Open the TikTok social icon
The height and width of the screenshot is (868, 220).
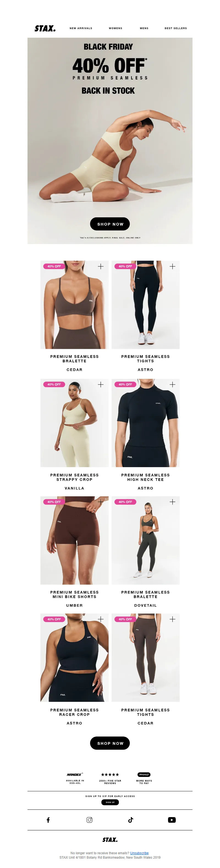pyautogui.click(x=131, y=820)
